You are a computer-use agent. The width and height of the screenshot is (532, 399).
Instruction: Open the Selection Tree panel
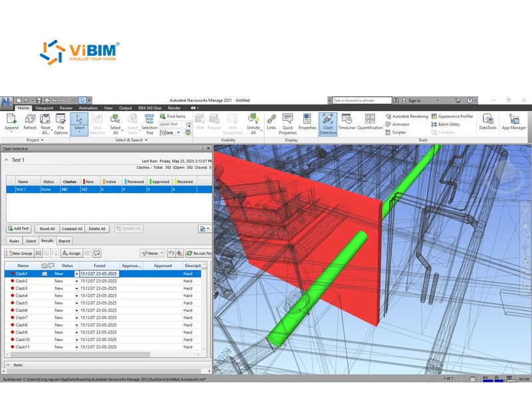click(149, 124)
